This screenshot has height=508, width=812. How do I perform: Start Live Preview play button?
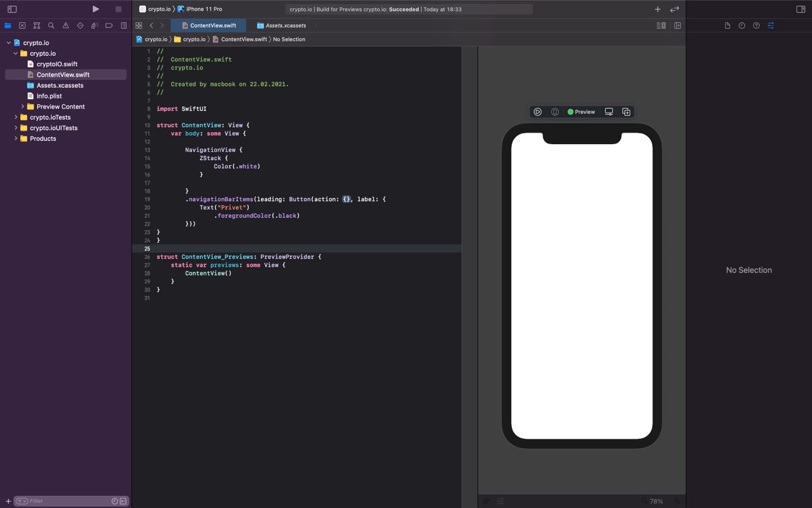(537, 112)
